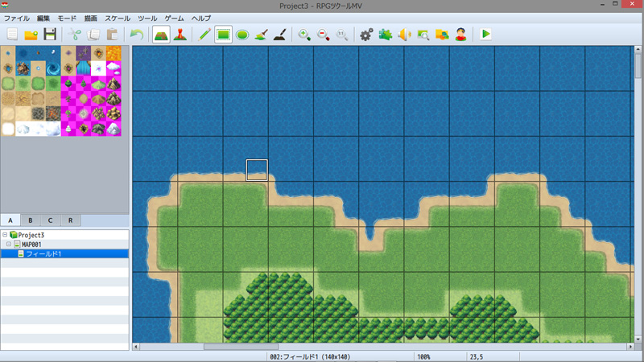This screenshot has height=362, width=644.
Task: Open Resource Manager icon
Action: click(x=442, y=35)
